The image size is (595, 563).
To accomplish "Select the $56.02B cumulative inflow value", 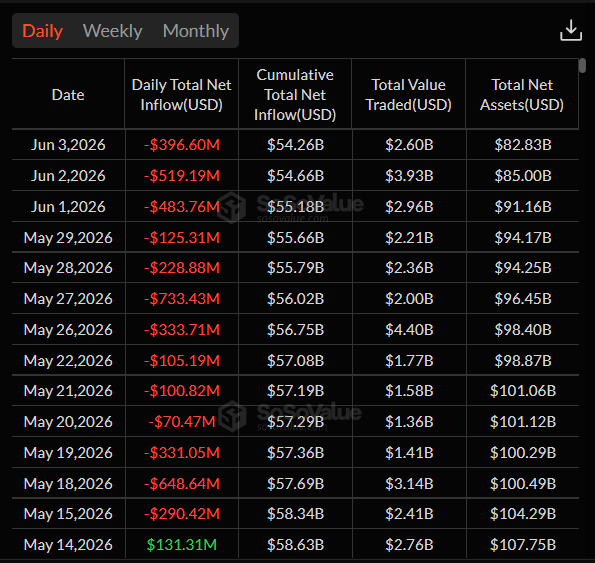I will [295, 299].
